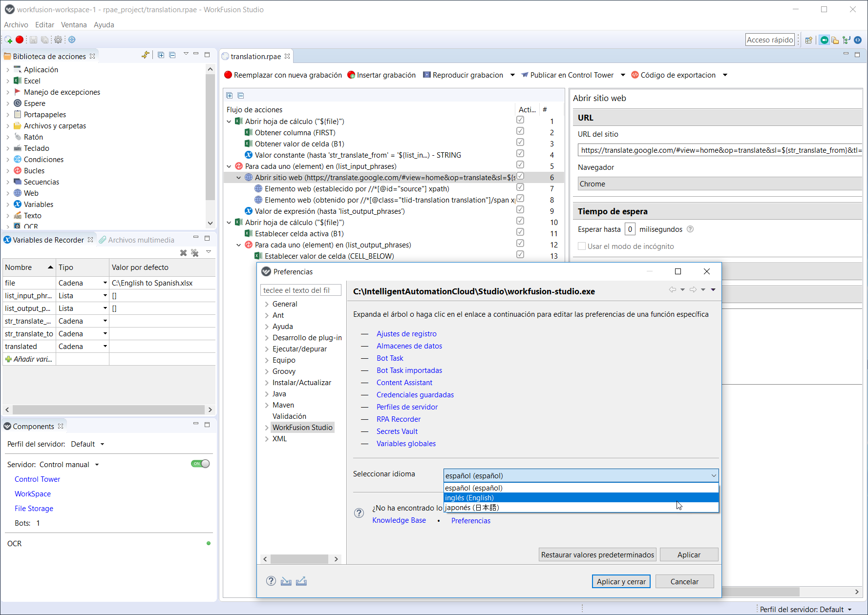Expand the Excel category in Biblioteca de acciones
This screenshot has height=615, width=868.
point(8,81)
